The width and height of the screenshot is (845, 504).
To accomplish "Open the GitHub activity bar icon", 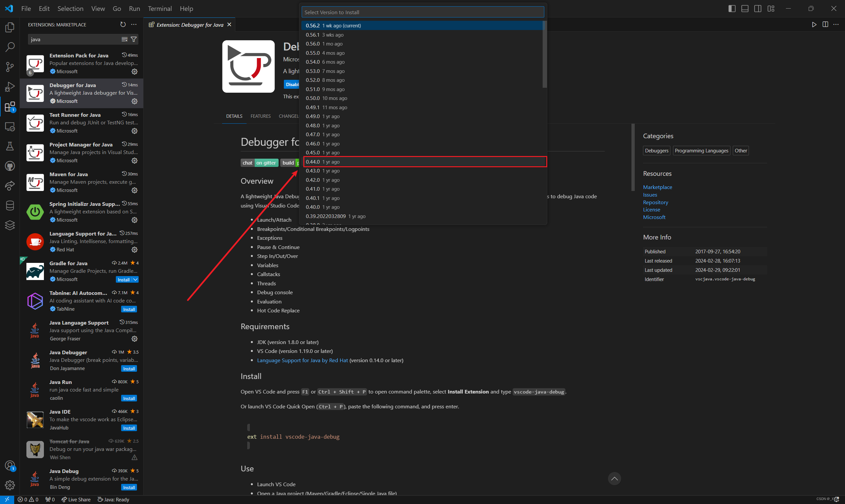I will pos(10,166).
